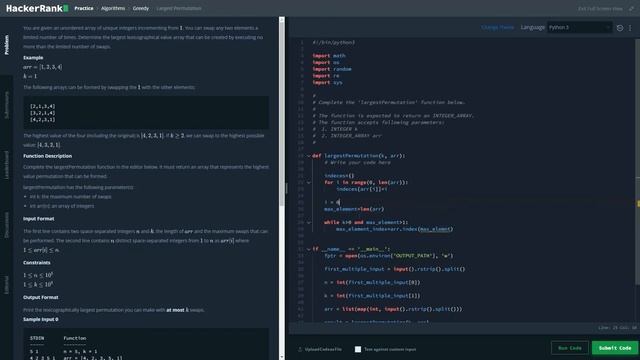Select the Submissions side tab
This screenshot has height=360, width=640.
point(6,105)
